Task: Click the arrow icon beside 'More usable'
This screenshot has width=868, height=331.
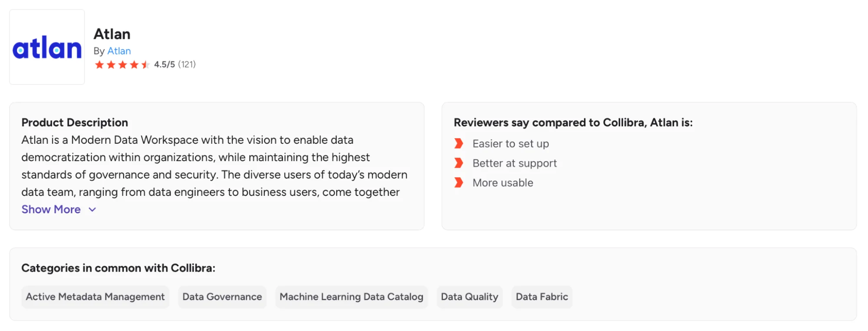Action: (x=459, y=182)
